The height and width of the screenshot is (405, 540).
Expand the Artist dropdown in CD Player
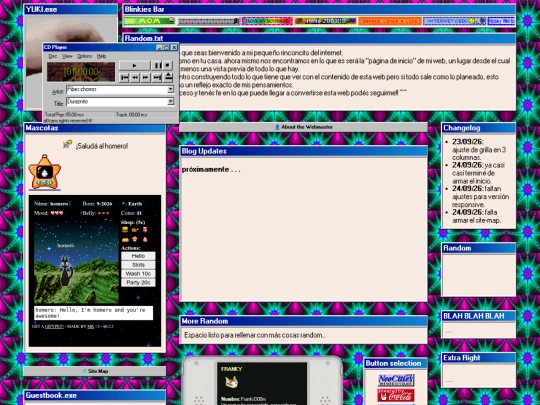point(170,90)
